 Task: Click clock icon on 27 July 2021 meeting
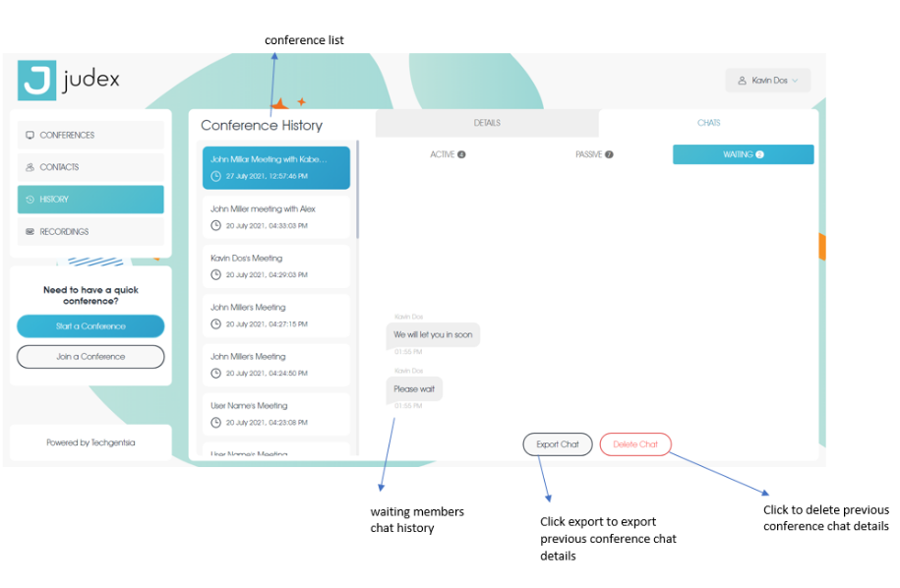(216, 176)
